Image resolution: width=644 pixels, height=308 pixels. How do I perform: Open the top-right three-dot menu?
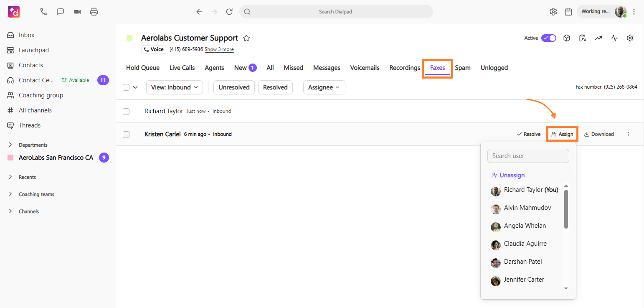(634, 12)
